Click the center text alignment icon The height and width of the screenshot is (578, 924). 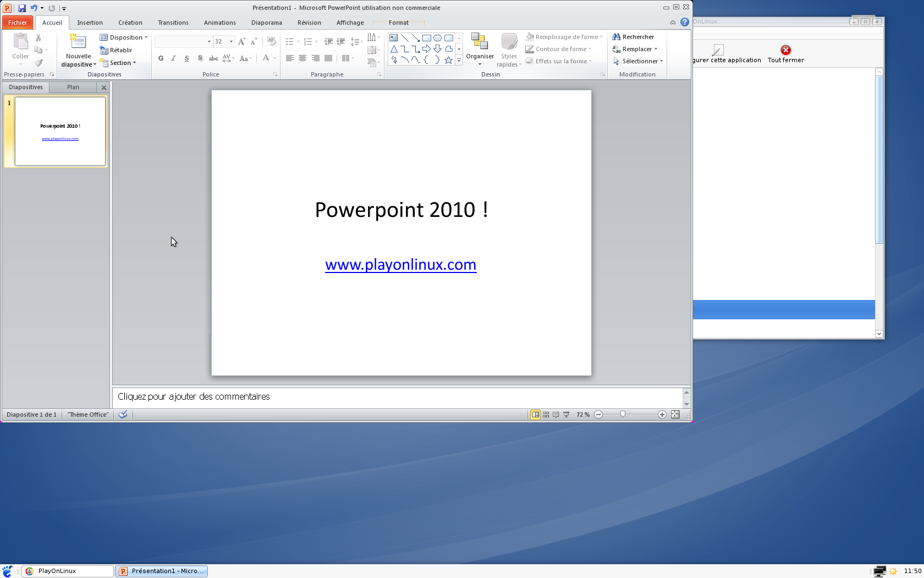tap(302, 58)
